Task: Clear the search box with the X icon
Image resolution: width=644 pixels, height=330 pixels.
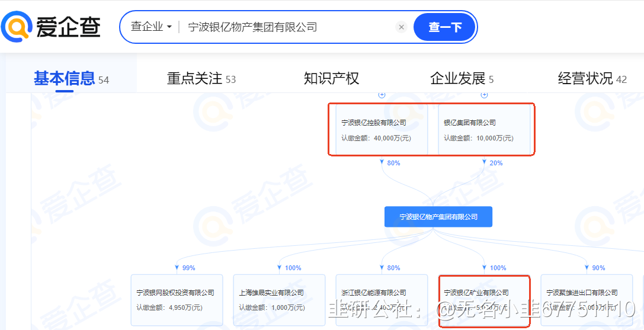Action: tap(402, 27)
